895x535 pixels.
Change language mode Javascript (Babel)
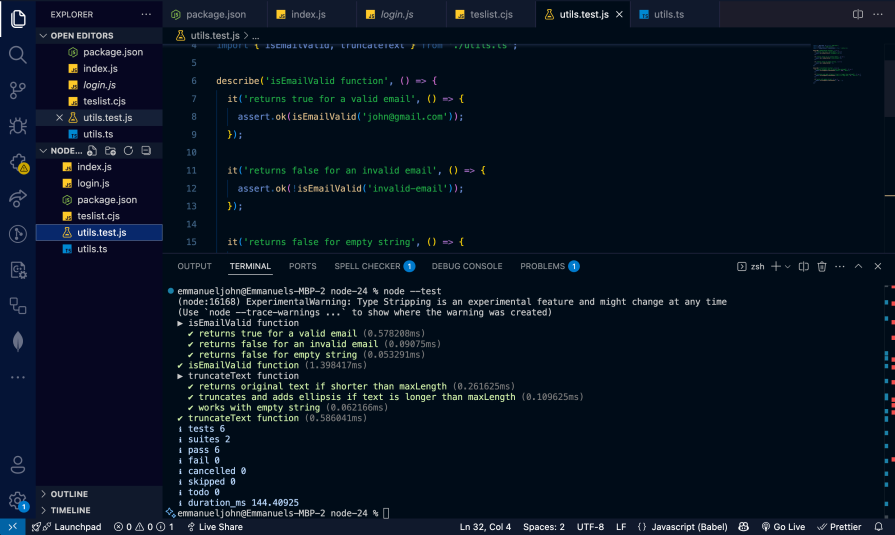click(x=690, y=526)
